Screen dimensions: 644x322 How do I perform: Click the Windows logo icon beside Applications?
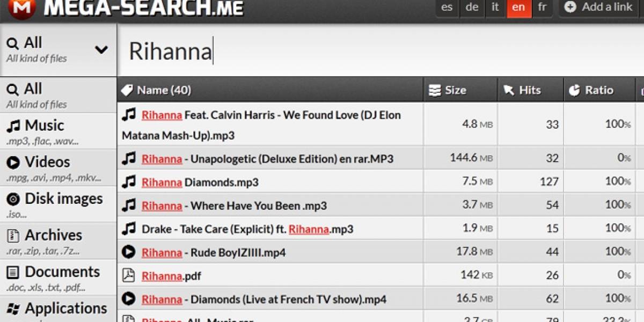pos(13,309)
